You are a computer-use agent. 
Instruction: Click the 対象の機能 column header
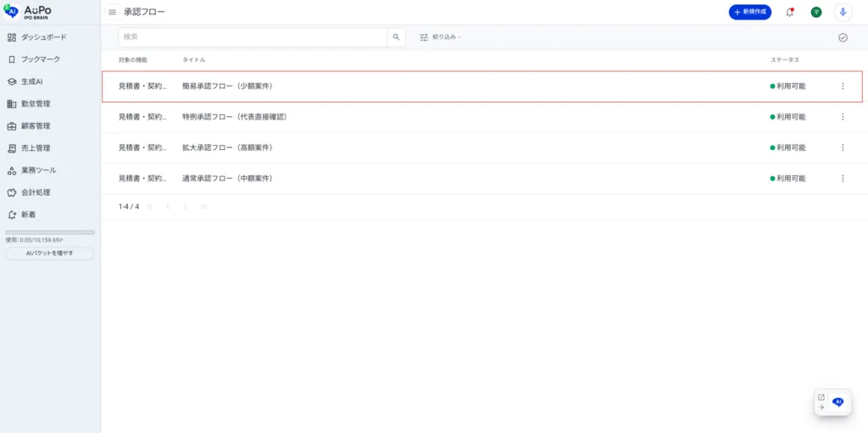[x=133, y=60]
